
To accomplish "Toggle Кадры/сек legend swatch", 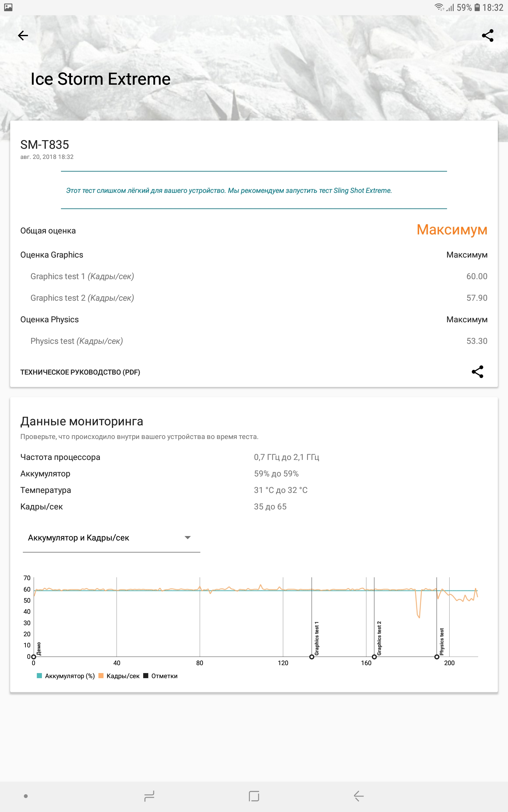I will click(x=101, y=676).
